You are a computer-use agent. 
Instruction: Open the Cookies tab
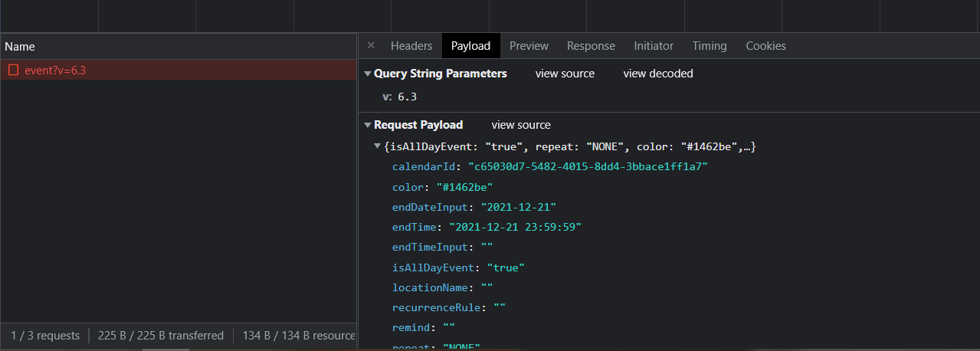click(x=765, y=46)
